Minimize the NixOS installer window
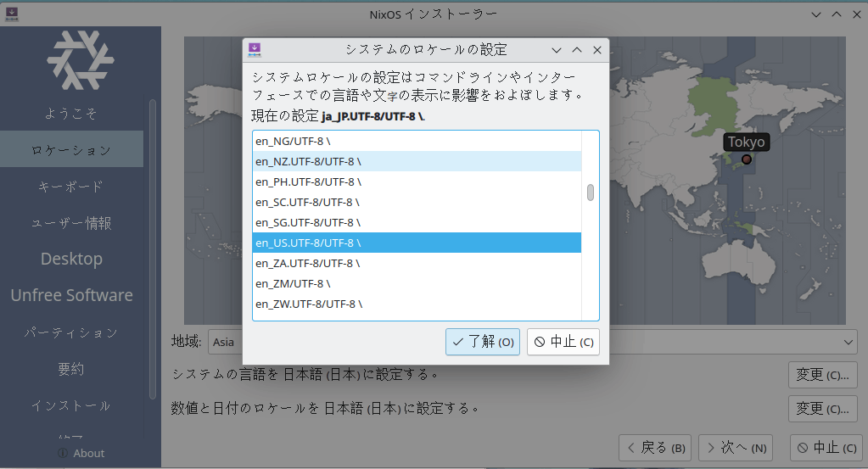The image size is (868, 469). (816, 14)
